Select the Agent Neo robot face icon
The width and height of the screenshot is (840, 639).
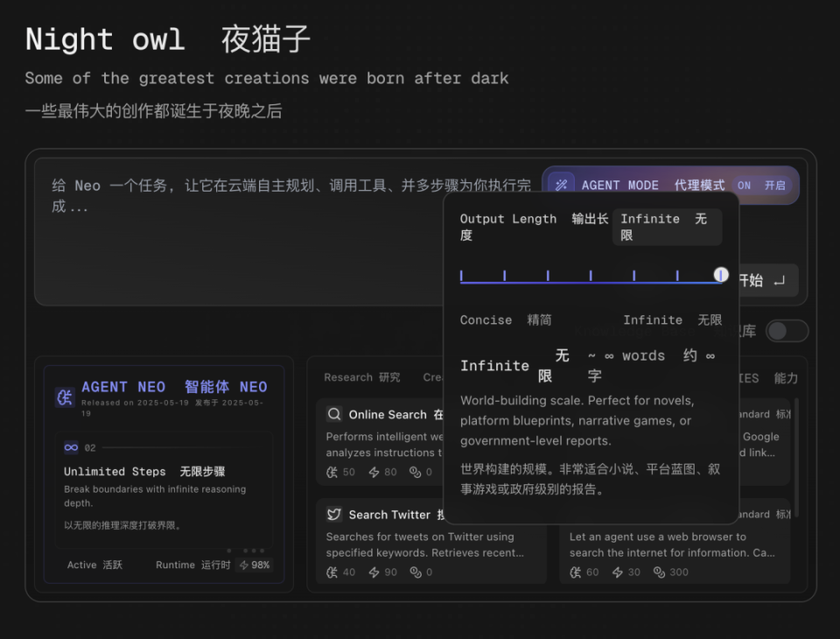point(63,397)
